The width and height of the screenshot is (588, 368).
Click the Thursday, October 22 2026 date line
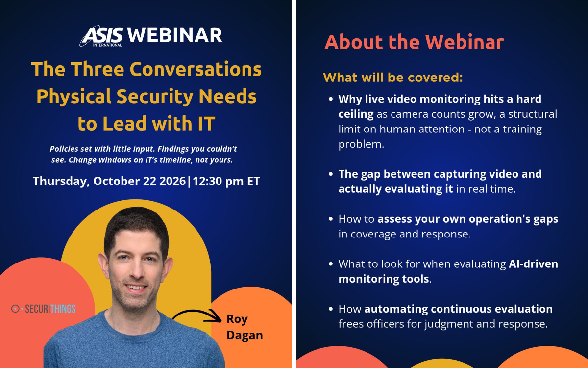click(x=109, y=181)
